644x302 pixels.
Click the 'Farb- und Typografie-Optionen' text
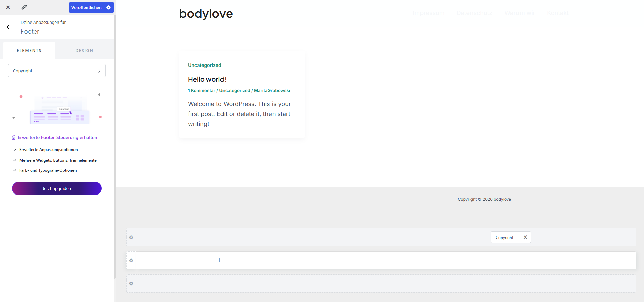(x=48, y=170)
